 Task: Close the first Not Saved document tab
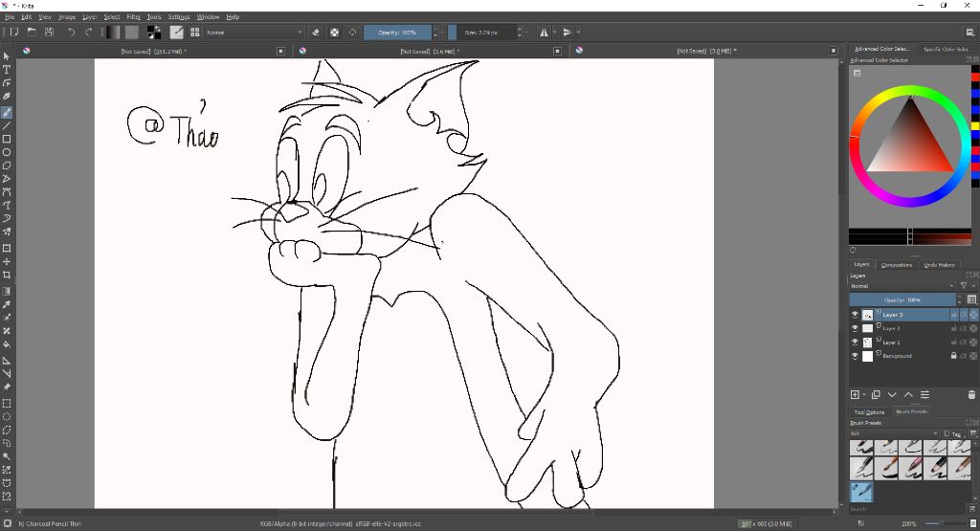(x=280, y=51)
